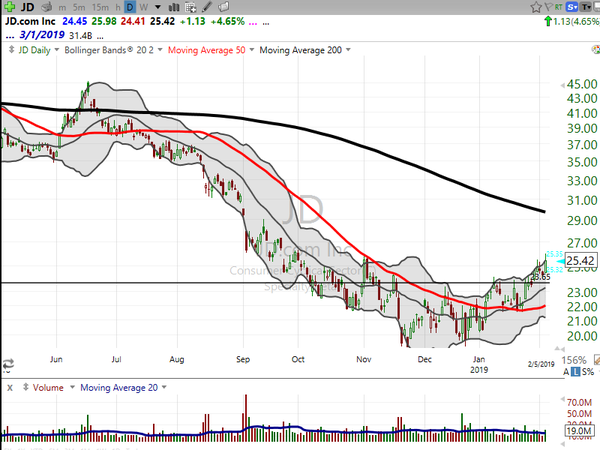Switch to the weekly W timeframe
The height and width of the screenshot is (450, 600).
(143, 7)
